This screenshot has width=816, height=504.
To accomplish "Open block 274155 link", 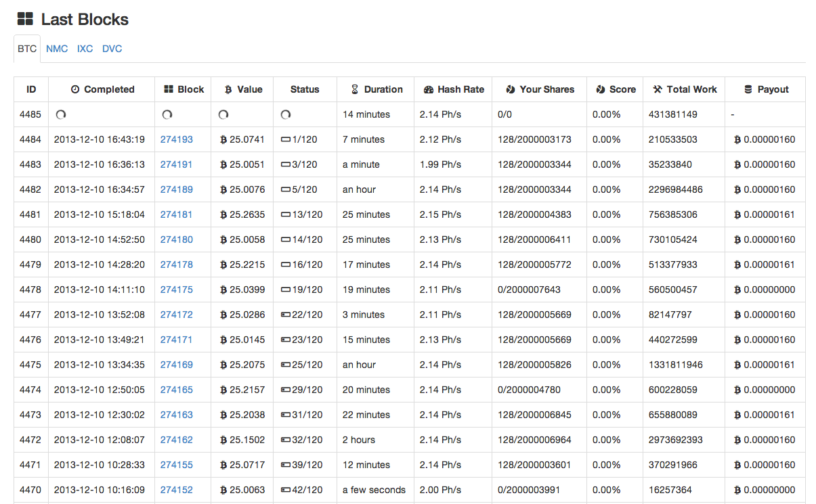I will 177,465.
